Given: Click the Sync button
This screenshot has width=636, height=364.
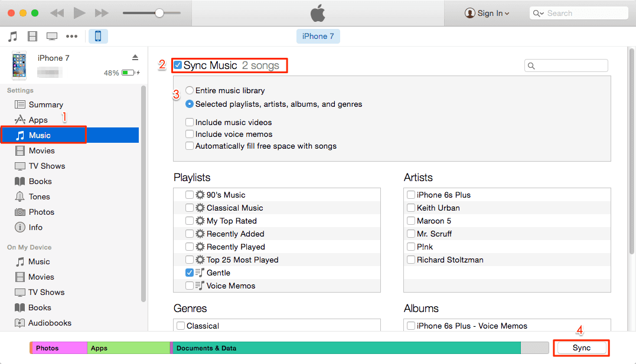Looking at the screenshot, I should [x=581, y=347].
